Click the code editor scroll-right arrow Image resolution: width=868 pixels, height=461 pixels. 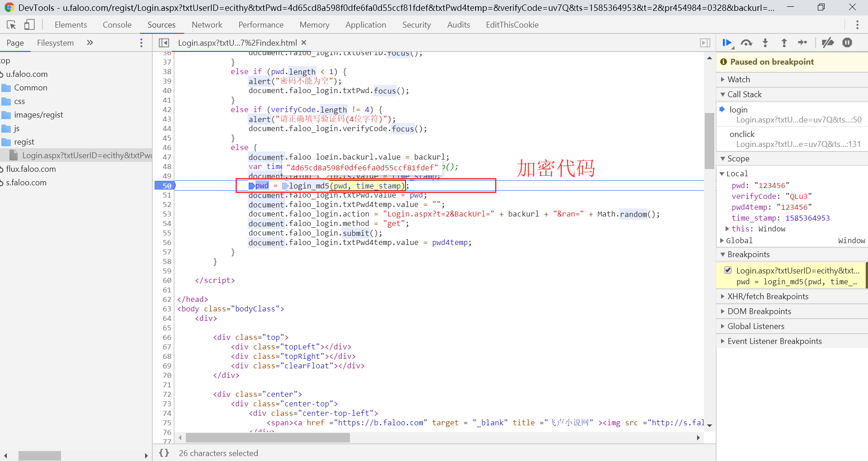coord(698,437)
